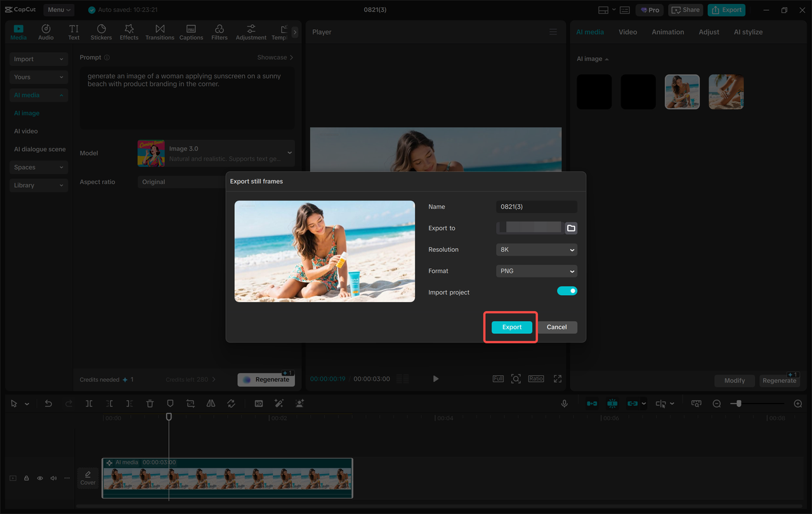Click the folder icon beside Export to

pos(571,228)
